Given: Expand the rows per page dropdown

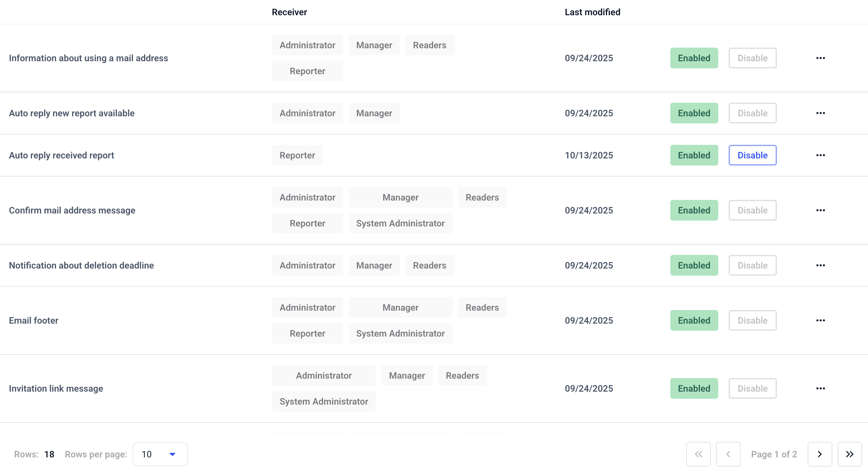Looking at the screenshot, I should [x=160, y=454].
